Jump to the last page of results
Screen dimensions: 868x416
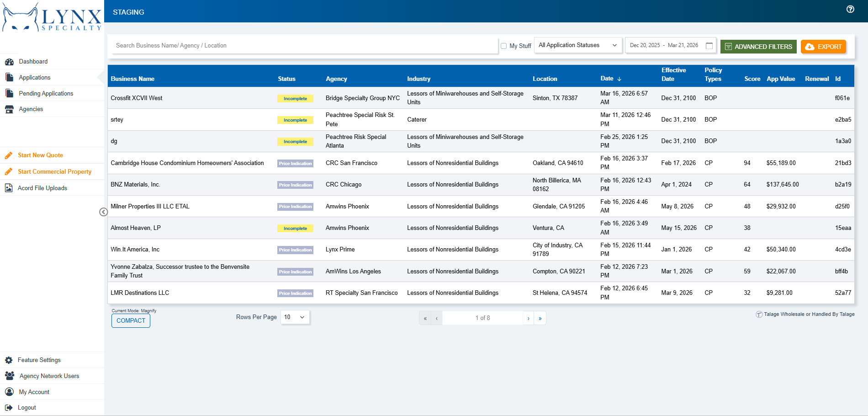540,318
